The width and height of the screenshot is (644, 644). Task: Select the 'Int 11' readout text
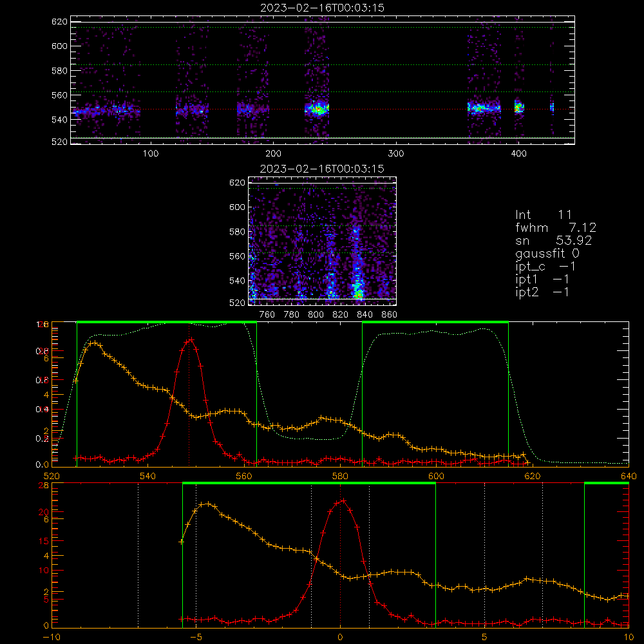tap(544, 215)
